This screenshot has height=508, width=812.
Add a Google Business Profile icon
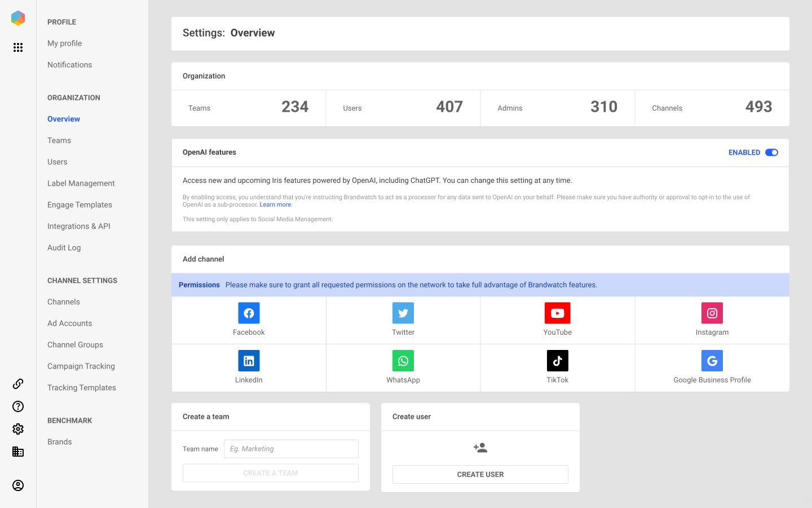(x=712, y=361)
